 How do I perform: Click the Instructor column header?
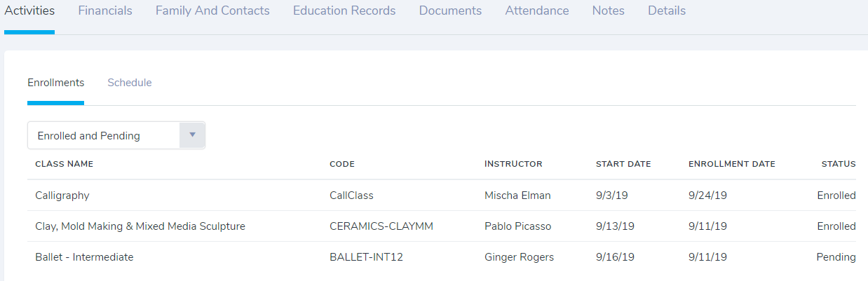click(513, 164)
